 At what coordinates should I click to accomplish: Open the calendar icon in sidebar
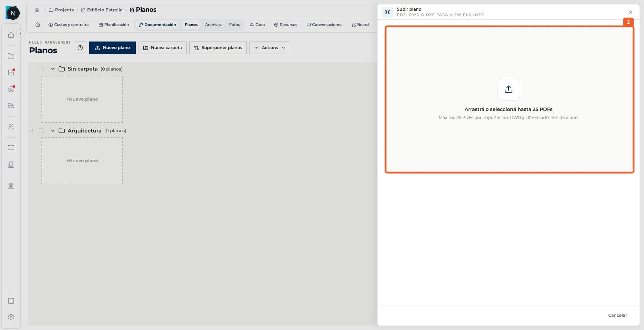coord(11,301)
